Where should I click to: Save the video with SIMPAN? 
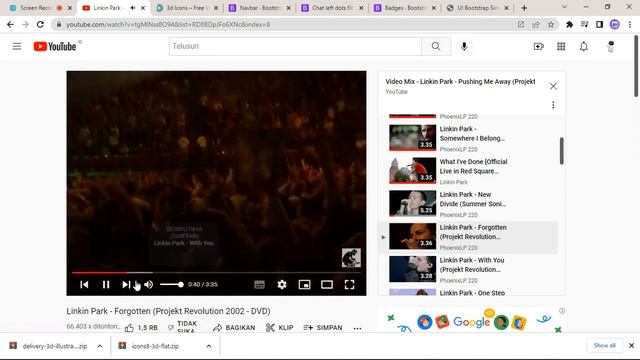pyautogui.click(x=323, y=327)
